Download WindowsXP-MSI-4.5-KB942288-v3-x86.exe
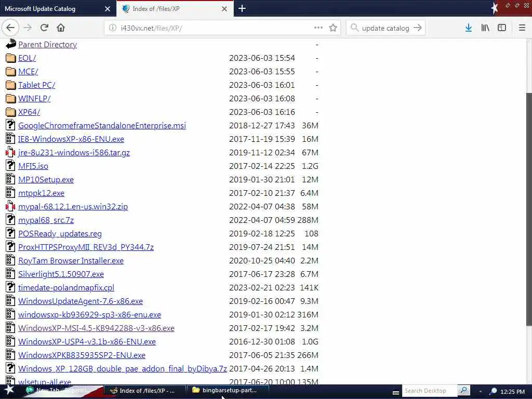 point(96,328)
